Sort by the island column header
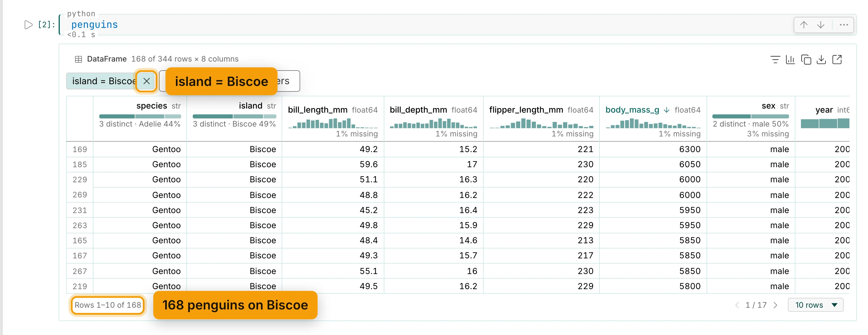The height and width of the screenshot is (335, 868). pos(250,106)
